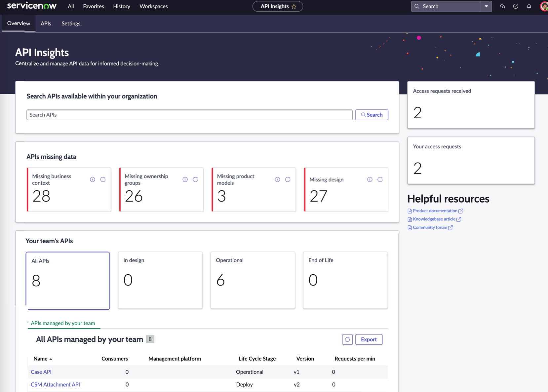The height and width of the screenshot is (392, 548).
Task: Open the Favorites menu
Action: [94, 6]
